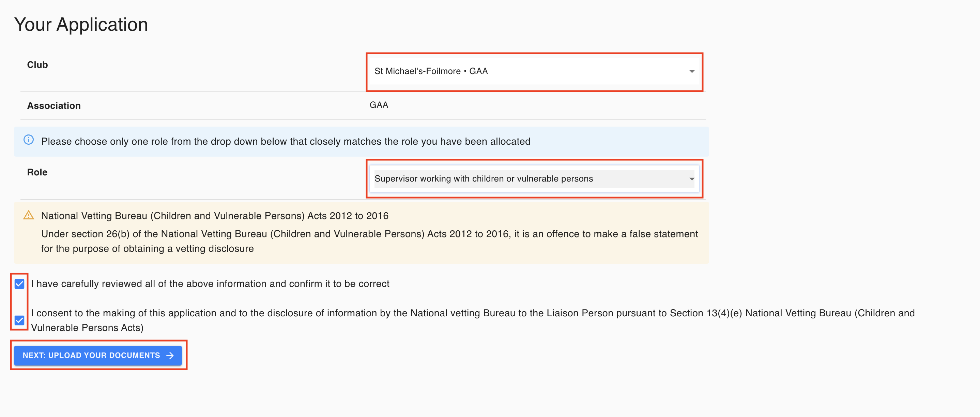Click Next: Upload Your Documents button
This screenshot has width=980, height=417.
98,355
